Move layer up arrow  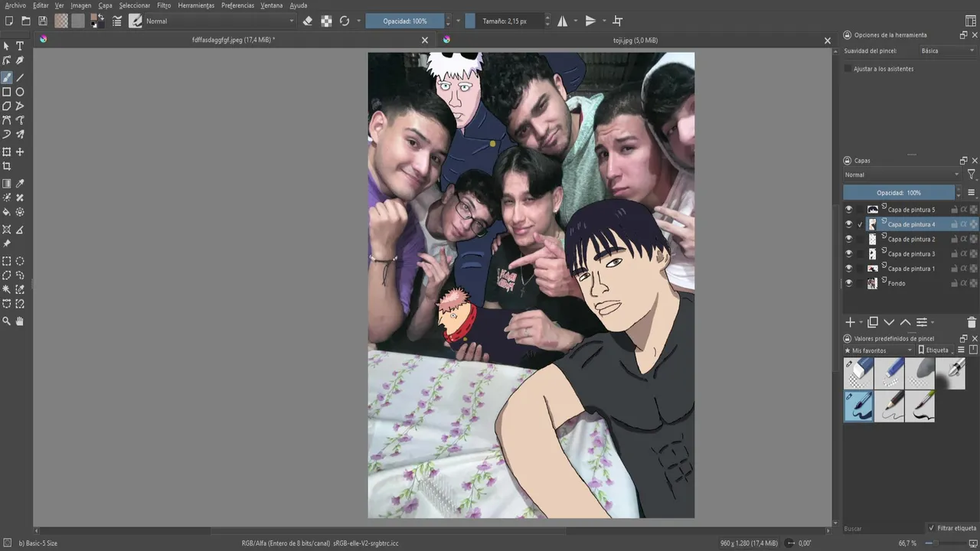pyautogui.click(x=905, y=322)
